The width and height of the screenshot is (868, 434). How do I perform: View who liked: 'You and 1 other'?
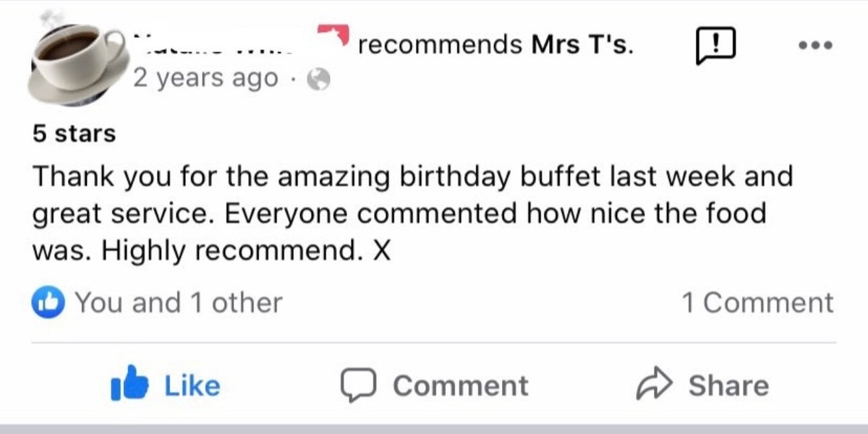point(178,302)
